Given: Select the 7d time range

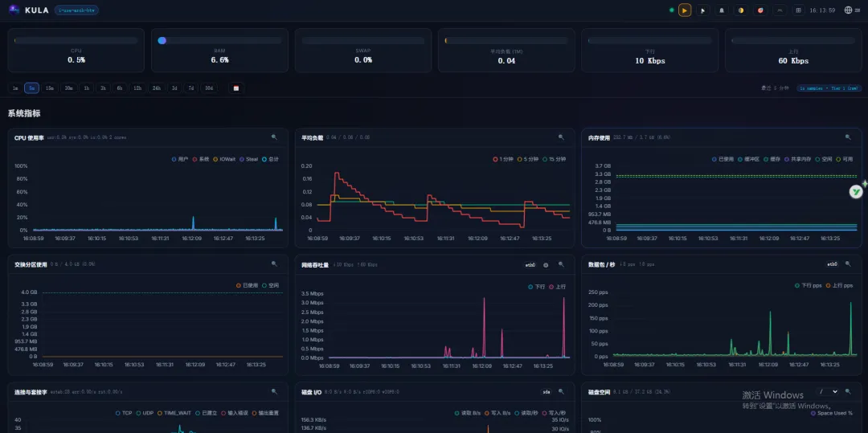Looking at the screenshot, I should pyautogui.click(x=191, y=88).
